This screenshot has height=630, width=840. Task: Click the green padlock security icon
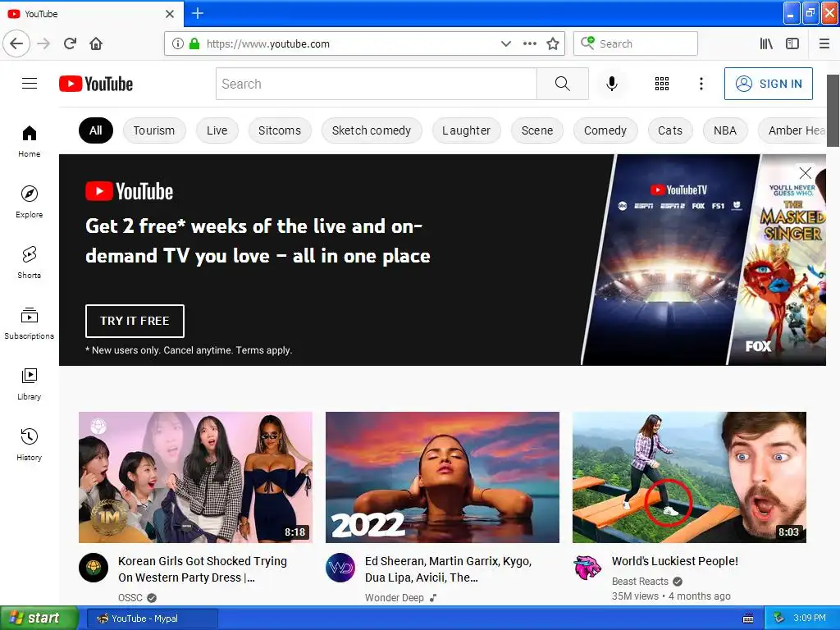click(x=194, y=43)
